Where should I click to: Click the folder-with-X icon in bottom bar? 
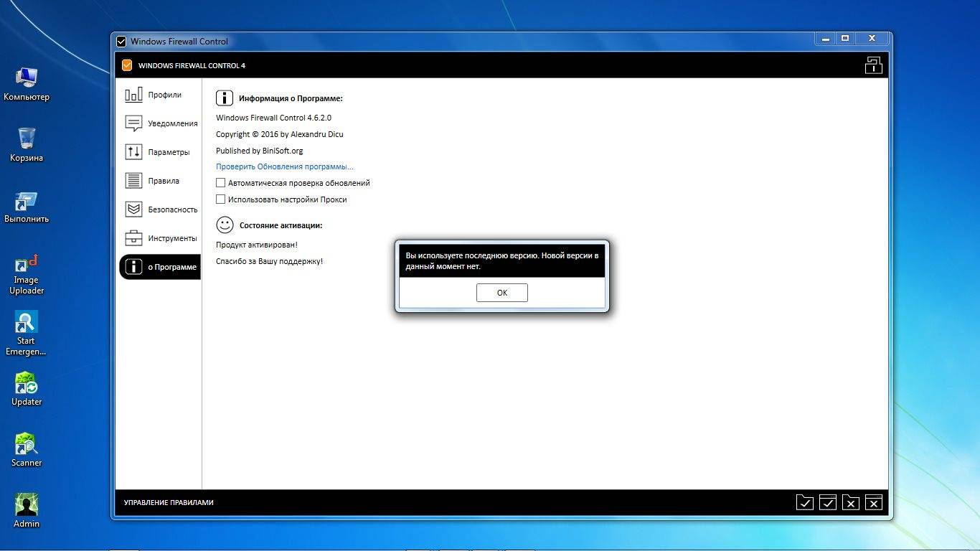(x=851, y=502)
